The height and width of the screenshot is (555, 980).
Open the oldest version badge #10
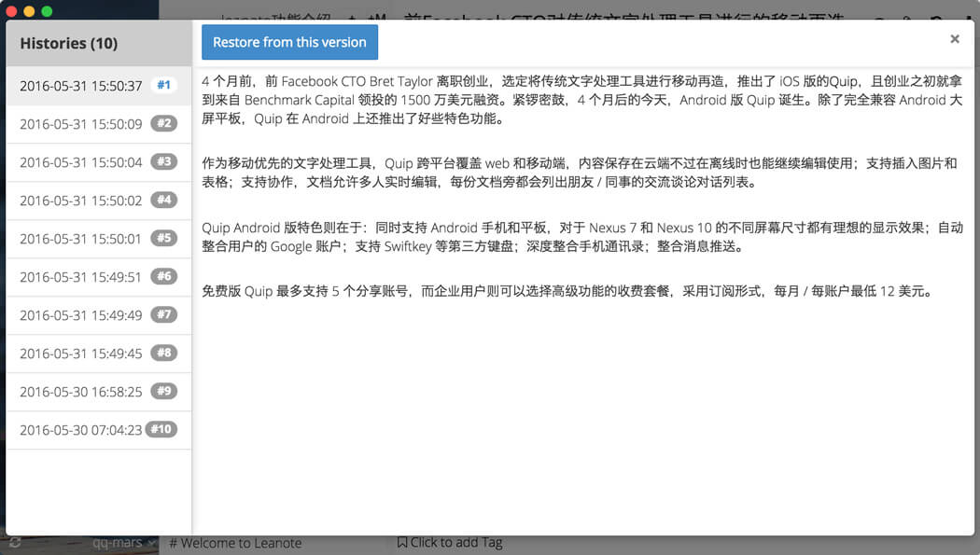tap(161, 429)
